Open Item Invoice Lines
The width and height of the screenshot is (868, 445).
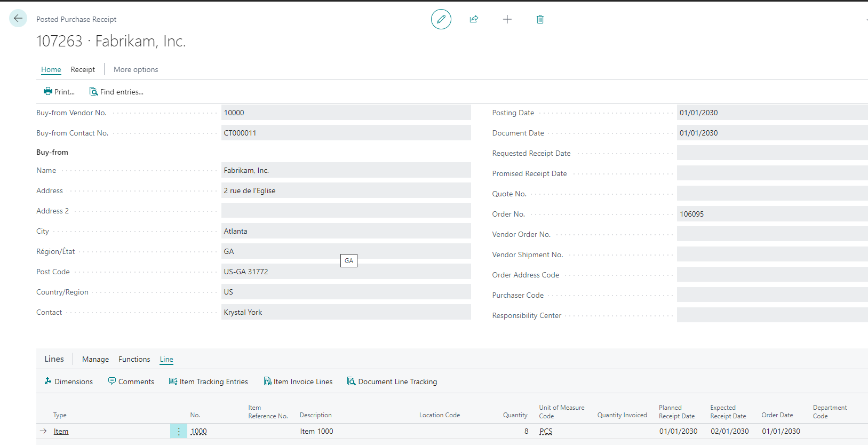tap(298, 382)
